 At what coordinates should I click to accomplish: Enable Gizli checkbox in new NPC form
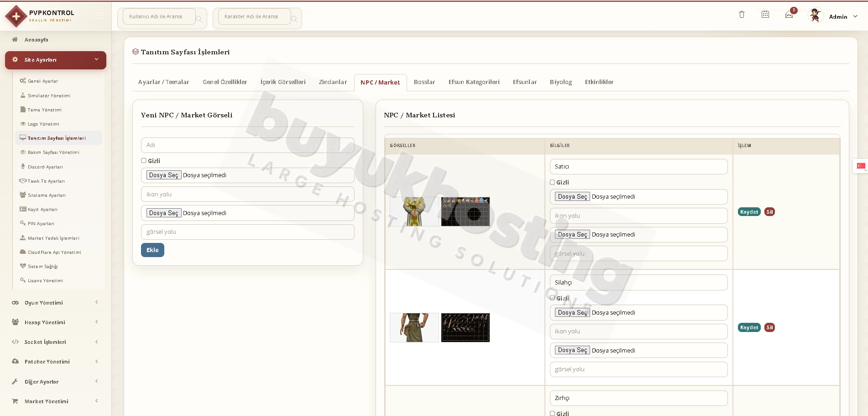[x=144, y=161]
